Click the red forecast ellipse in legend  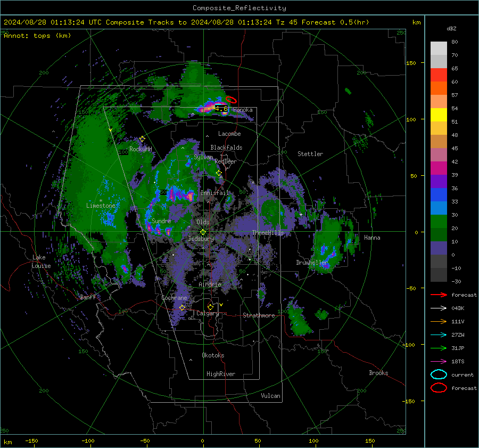[439, 388]
